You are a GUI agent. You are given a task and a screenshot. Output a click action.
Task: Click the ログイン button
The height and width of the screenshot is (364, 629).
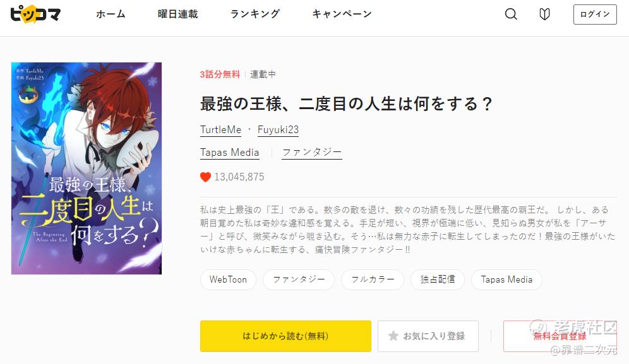point(595,15)
